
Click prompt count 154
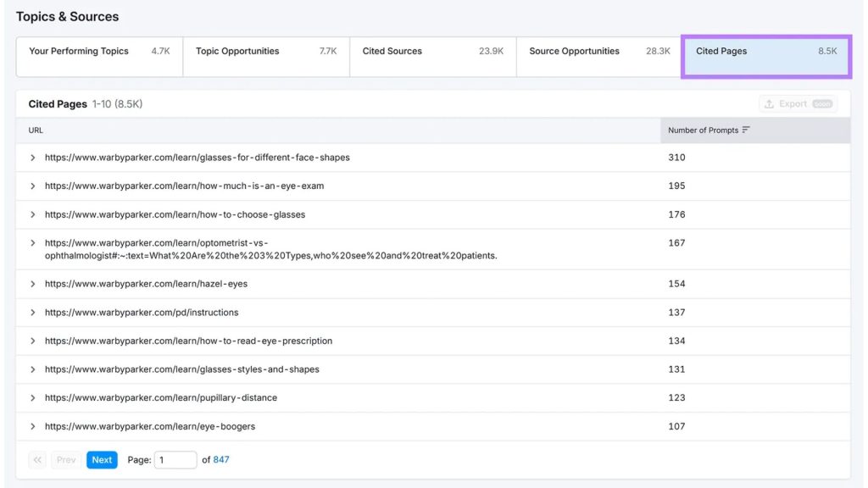676,284
